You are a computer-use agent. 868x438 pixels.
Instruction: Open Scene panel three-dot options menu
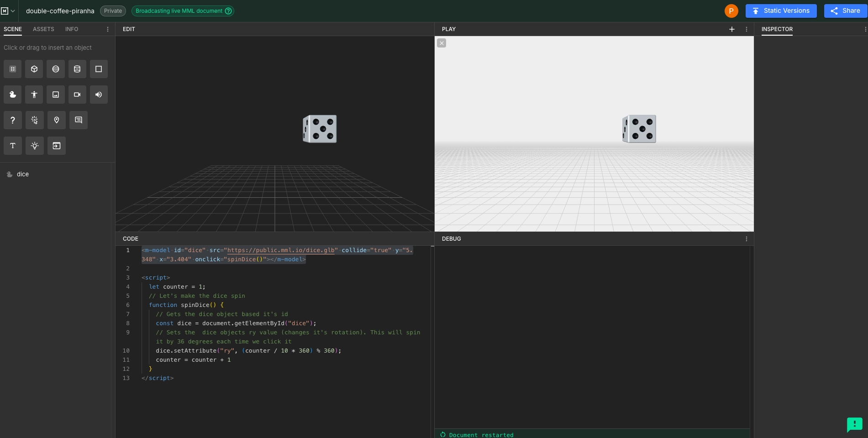click(x=108, y=29)
